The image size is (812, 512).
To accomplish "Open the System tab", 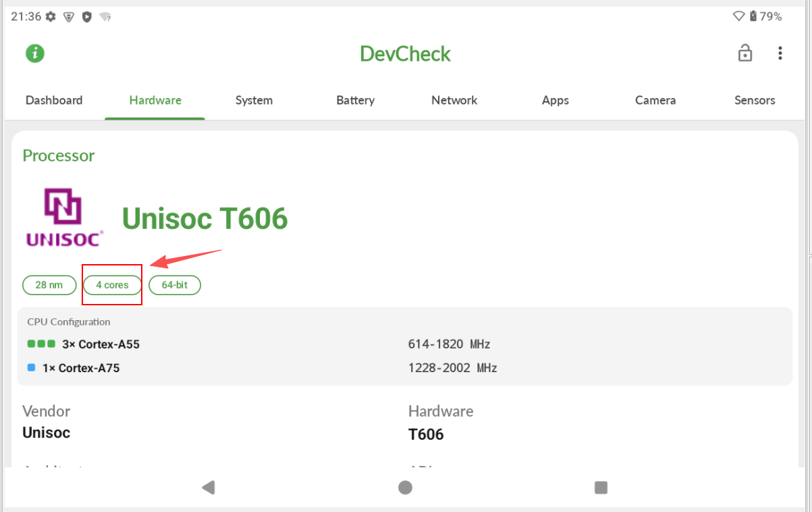I will (254, 100).
